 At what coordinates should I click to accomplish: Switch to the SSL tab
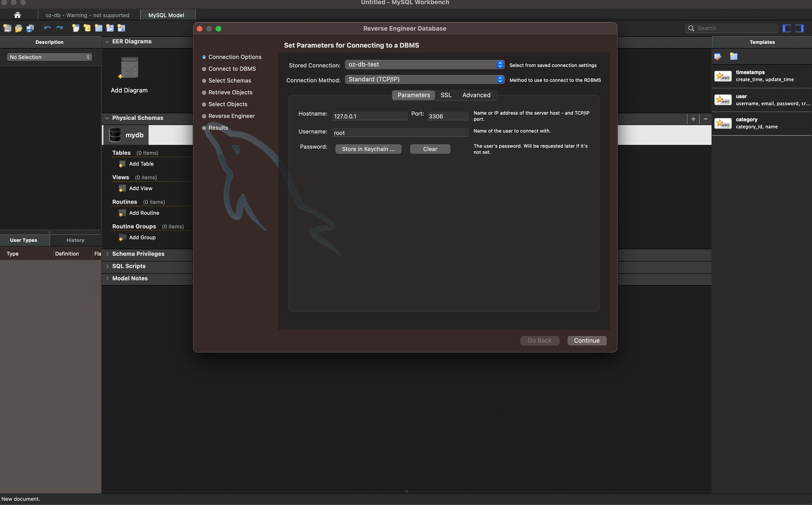[x=446, y=95]
